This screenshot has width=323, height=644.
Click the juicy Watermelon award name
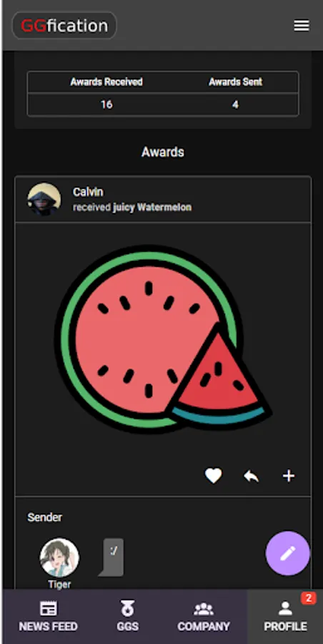pyautogui.click(x=152, y=208)
